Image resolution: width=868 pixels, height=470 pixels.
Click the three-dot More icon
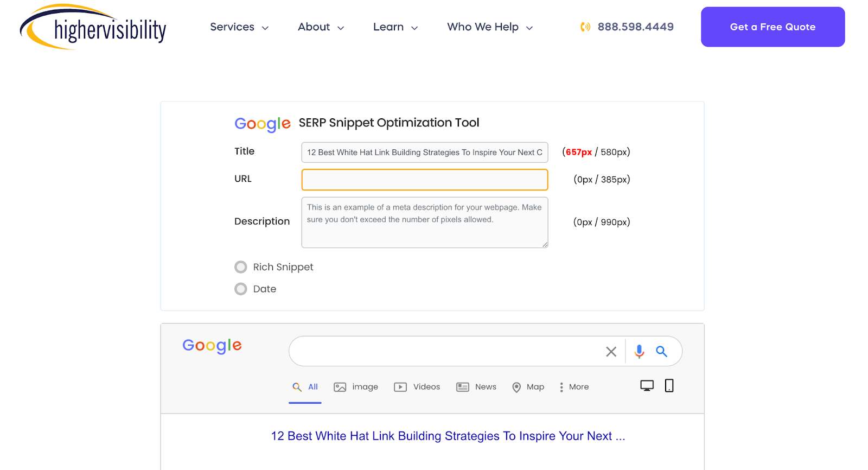tap(561, 387)
